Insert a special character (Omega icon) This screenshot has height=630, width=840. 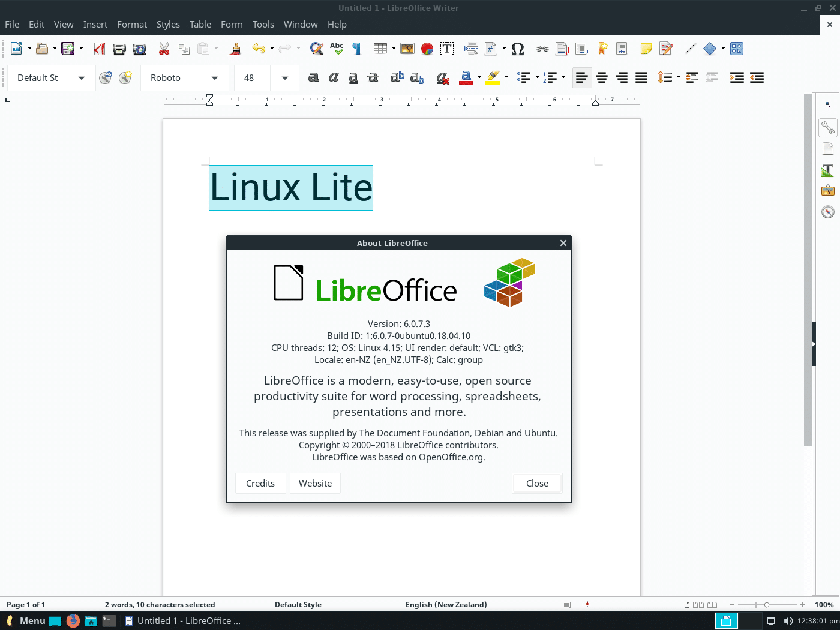[518, 49]
